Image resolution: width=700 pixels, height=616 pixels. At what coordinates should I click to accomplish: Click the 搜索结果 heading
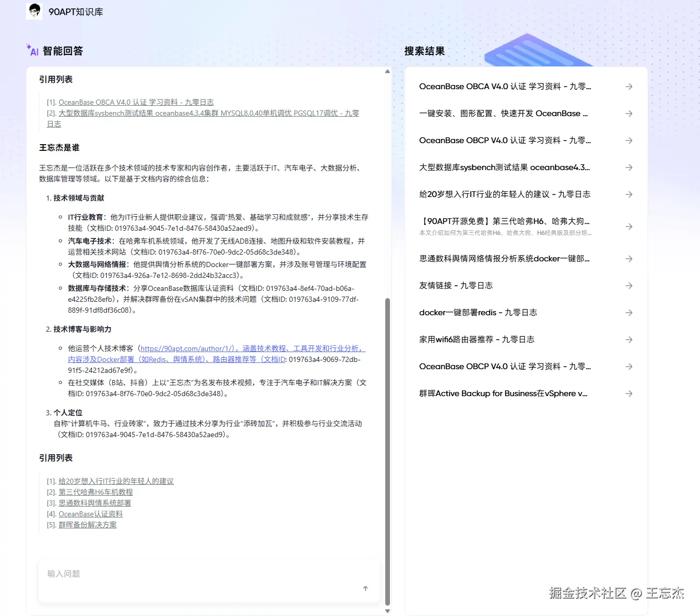(x=425, y=51)
